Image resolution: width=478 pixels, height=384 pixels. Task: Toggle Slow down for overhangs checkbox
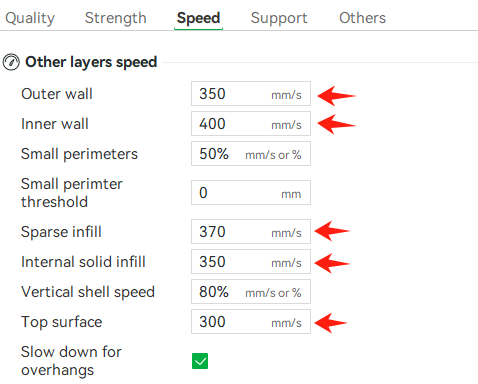(x=200, y=361)
